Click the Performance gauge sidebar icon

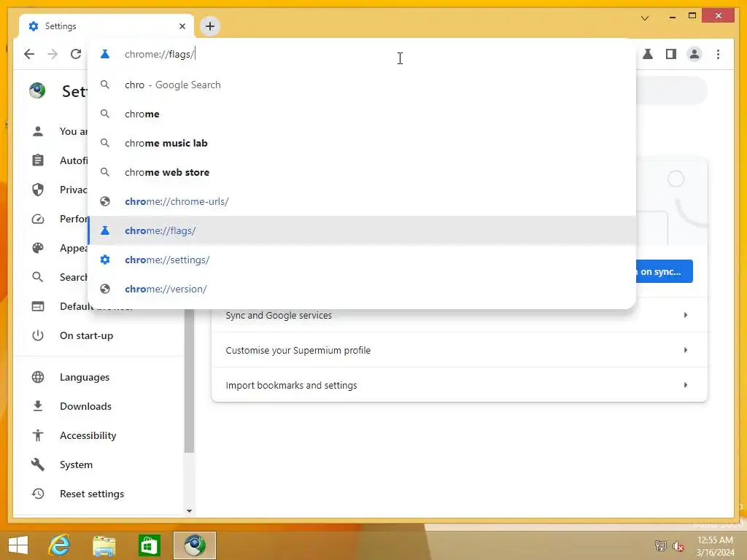point(38,219)
